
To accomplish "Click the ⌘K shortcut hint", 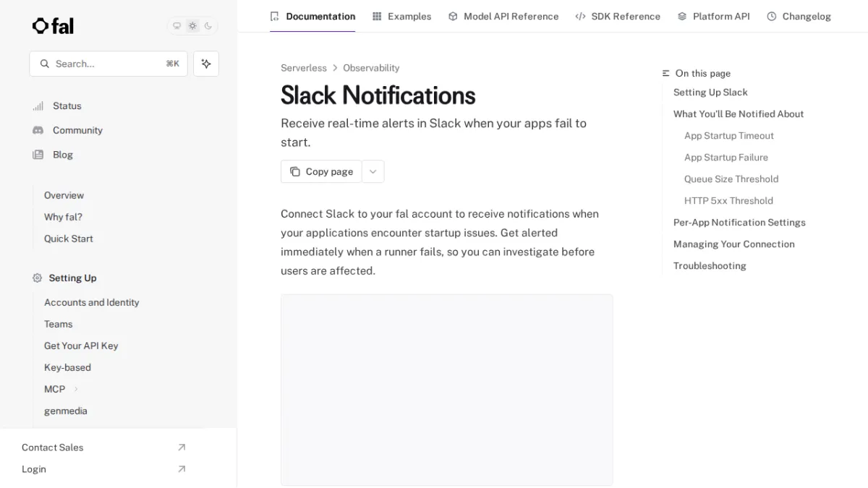I will pos(172,64).
